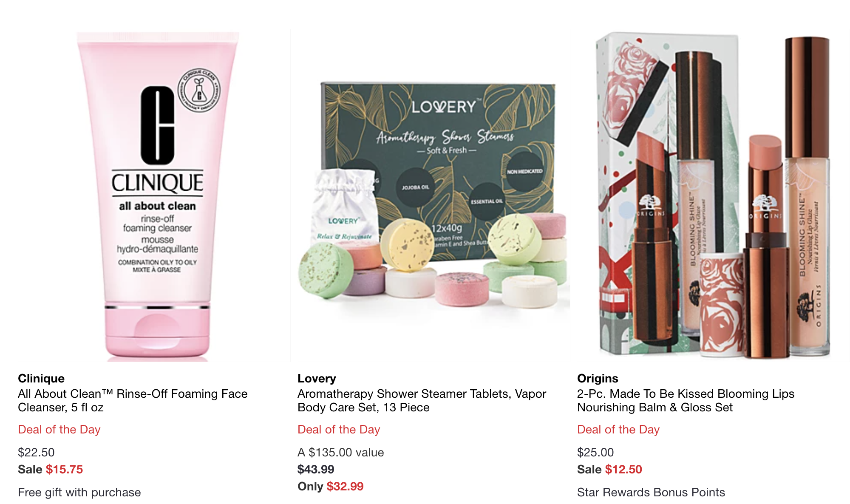Open All About Clean Rinse-Off Foaming Face Cleanser title
This screenshot has height=504, width=850.
[133, 400]
